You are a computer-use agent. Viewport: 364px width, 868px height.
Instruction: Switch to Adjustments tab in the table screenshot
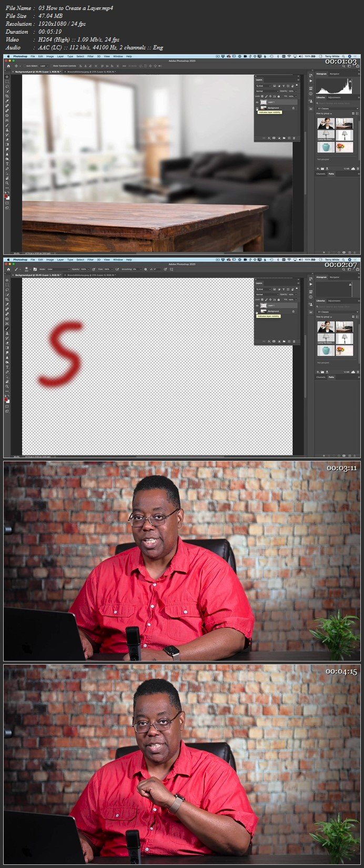point(334,97)
